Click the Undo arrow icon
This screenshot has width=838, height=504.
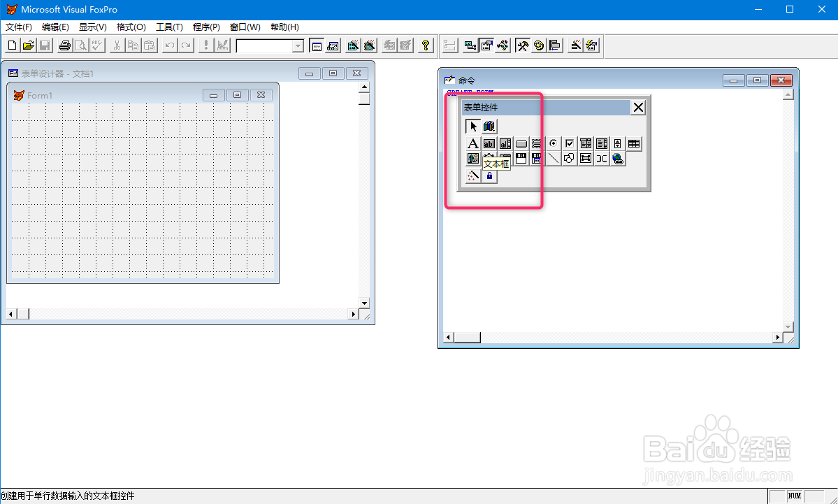pos(169,46)
